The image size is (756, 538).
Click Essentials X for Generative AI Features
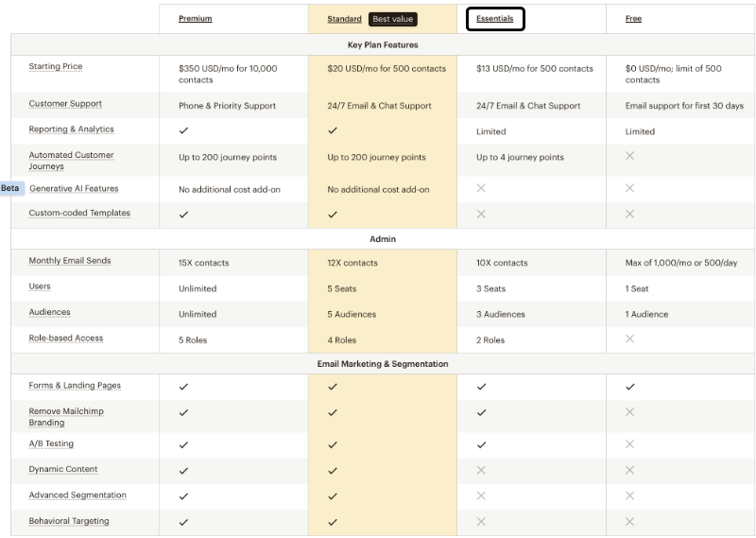point(481,188)
